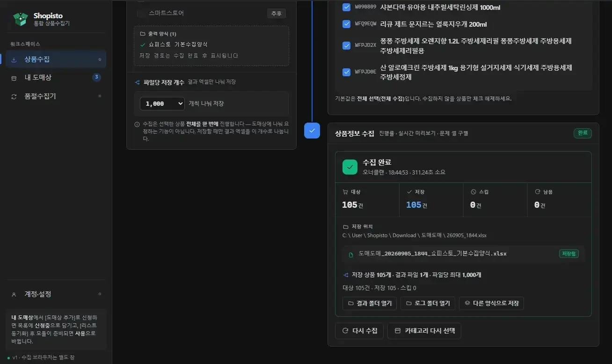Click the green check icon beside 수집 완료
Screen dimensions: 612x364
[x=350, y=167]
